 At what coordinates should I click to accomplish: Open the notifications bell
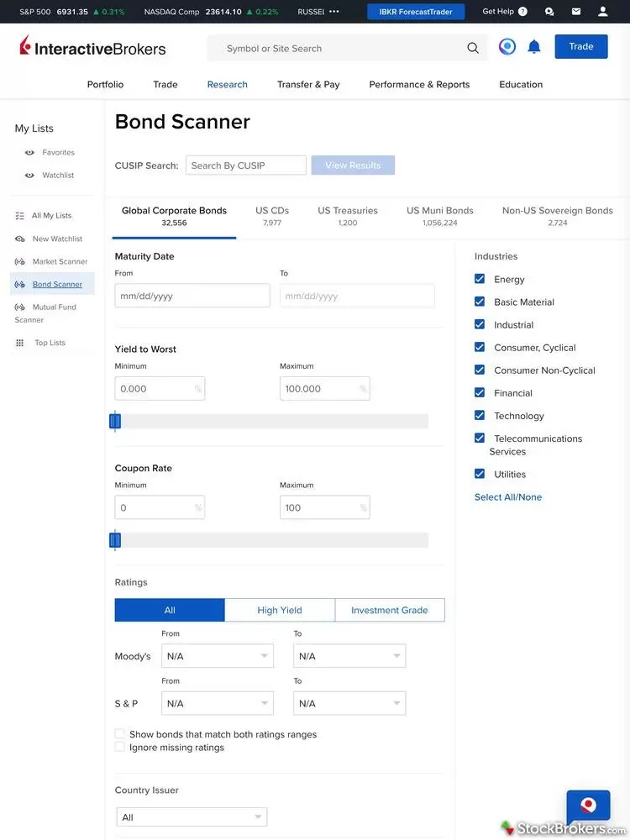pos(534,46)
